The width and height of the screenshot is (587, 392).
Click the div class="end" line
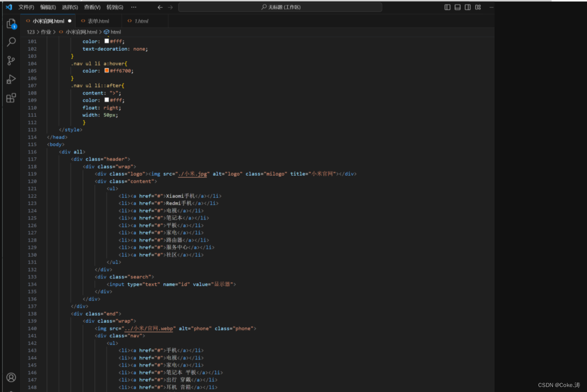[96, 314]
